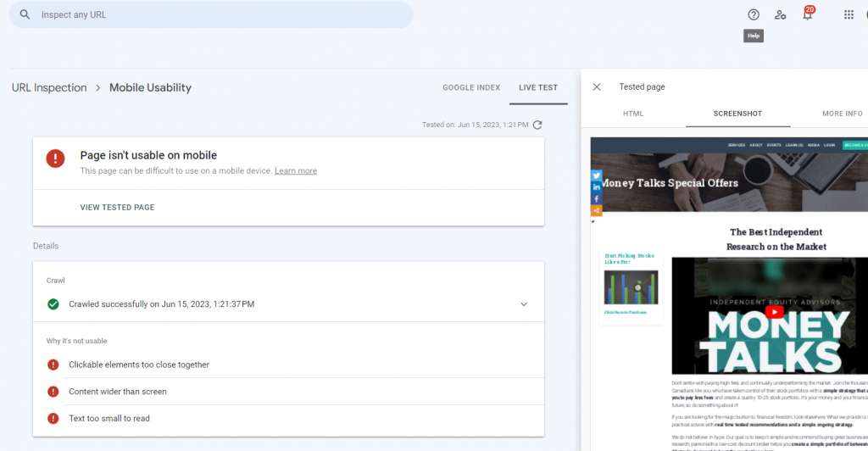Click orange share icon in screenshot
This screenshot has height=451, width=868.
596,210
